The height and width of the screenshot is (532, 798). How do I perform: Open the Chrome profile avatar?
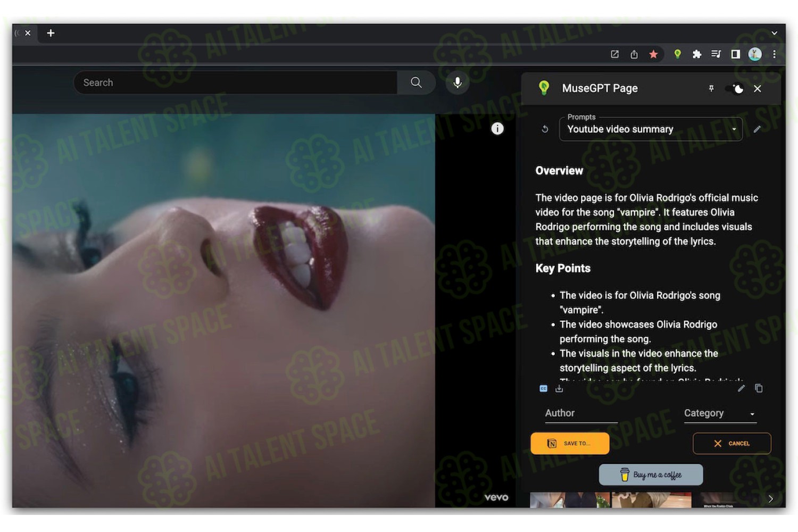point(755,54)
